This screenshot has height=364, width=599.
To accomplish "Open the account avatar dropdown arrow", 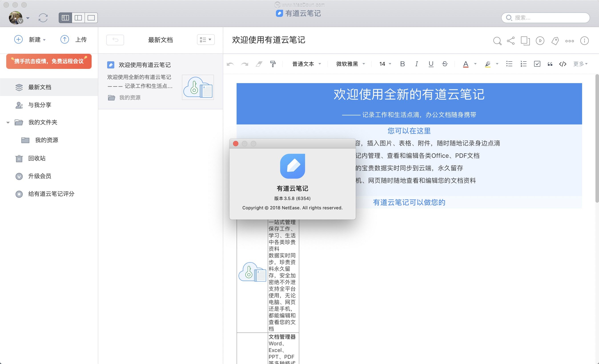I will pos(28,18).
